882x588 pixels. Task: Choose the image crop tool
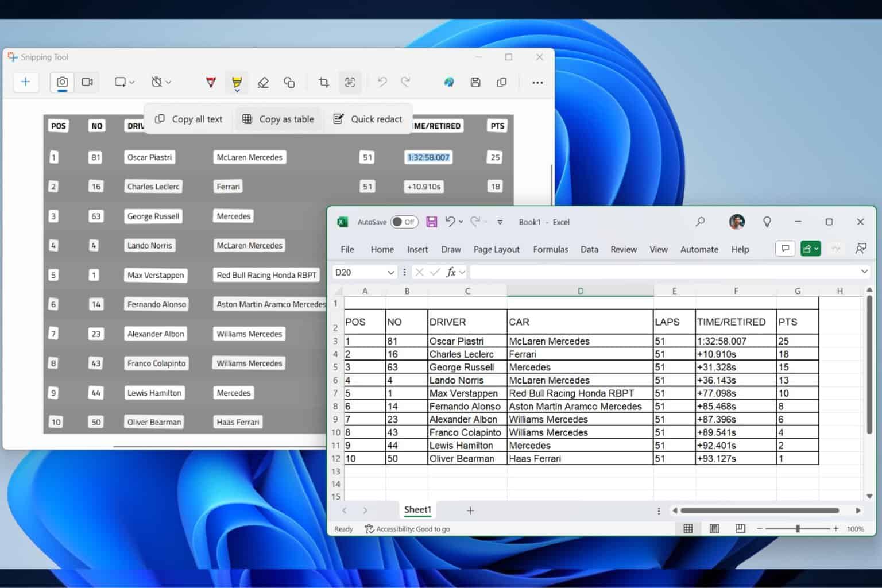pos(323,83)
